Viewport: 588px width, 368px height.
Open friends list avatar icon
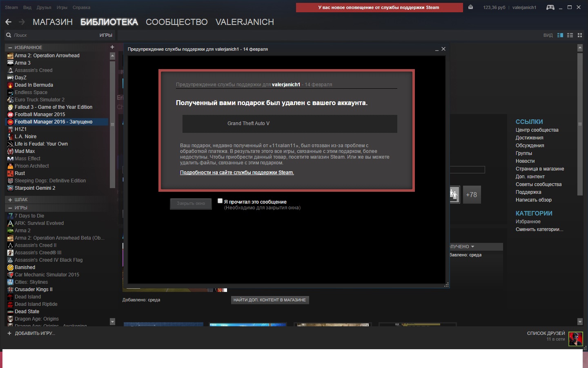576,339
